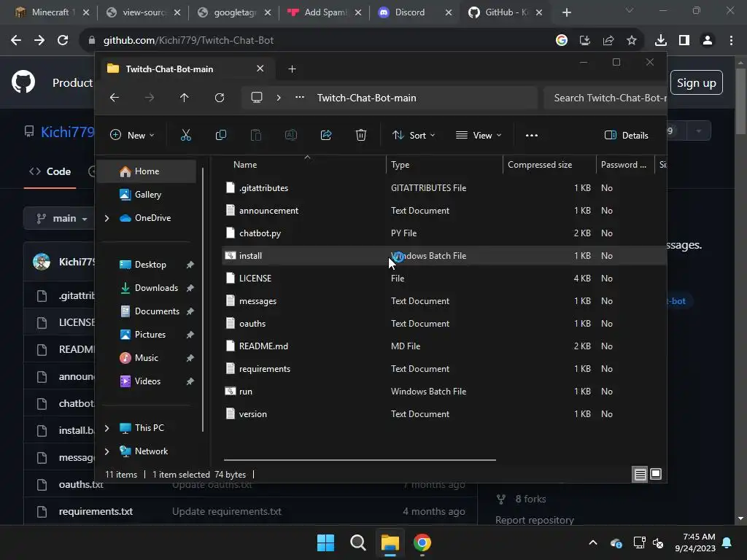Click Report repository link
The width and height of the screenshot is (747, 560).
click(535, 519)
